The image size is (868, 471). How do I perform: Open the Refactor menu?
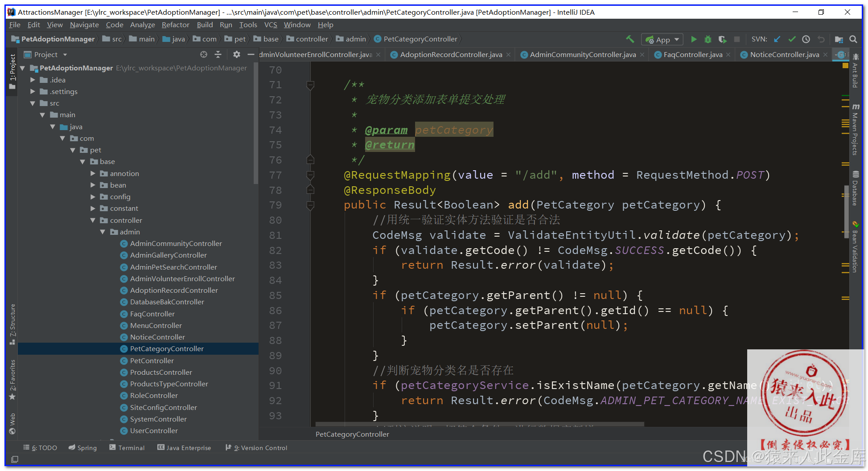tap(175, 25)
